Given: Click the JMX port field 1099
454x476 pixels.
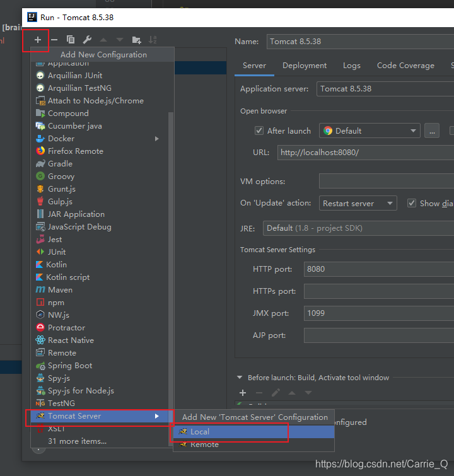Looking at the screenshot, I should click(379, 313).
